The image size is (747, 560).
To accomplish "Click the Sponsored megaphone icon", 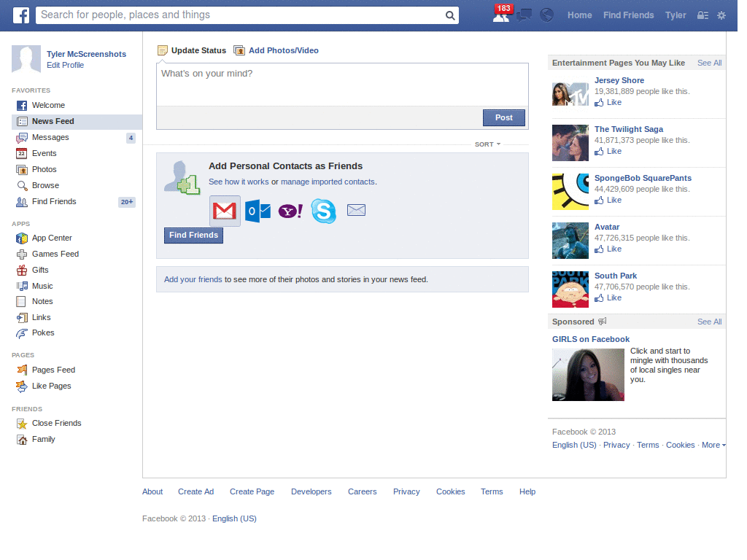I will coord(602,322).
